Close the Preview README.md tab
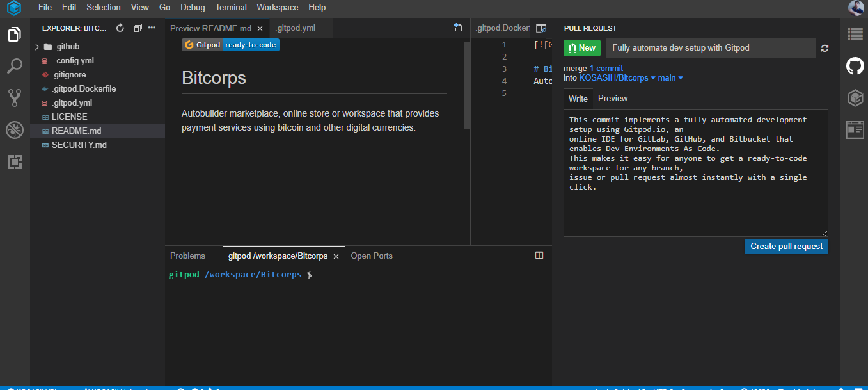This screenshot has width=868, height=390. (x=260, y=28)
